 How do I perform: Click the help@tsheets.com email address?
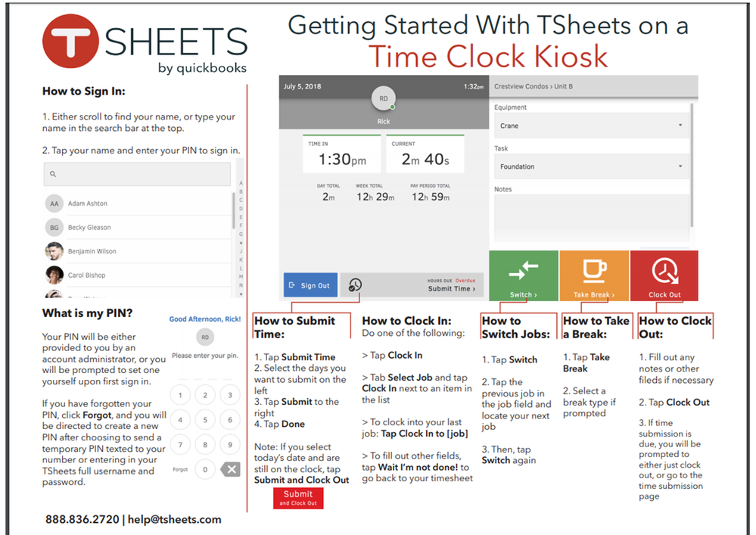click(x=175, y=520)
